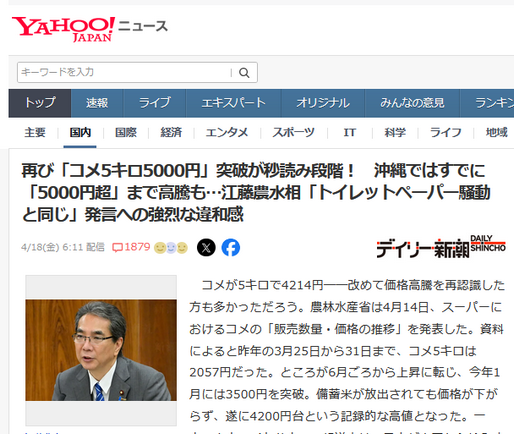Open the みんなの意見 tab
Viewport: 514px width, 434px height.
point(412,103)
